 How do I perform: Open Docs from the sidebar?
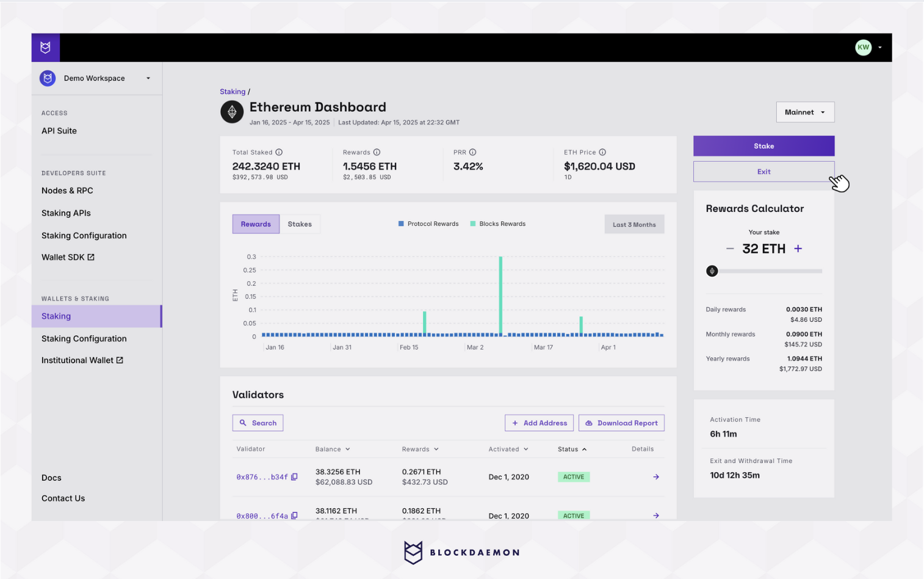click(51, 478)
